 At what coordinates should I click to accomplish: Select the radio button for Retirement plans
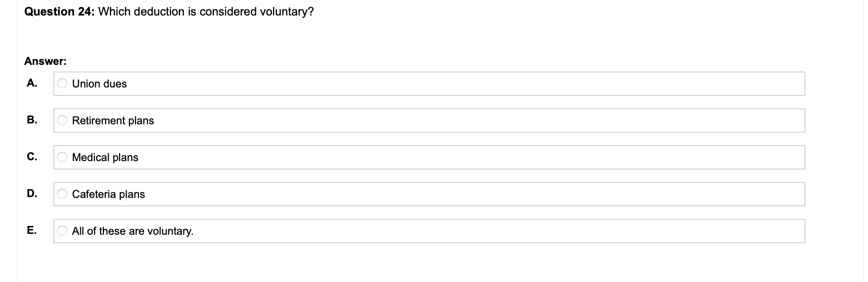click(62, 120)
